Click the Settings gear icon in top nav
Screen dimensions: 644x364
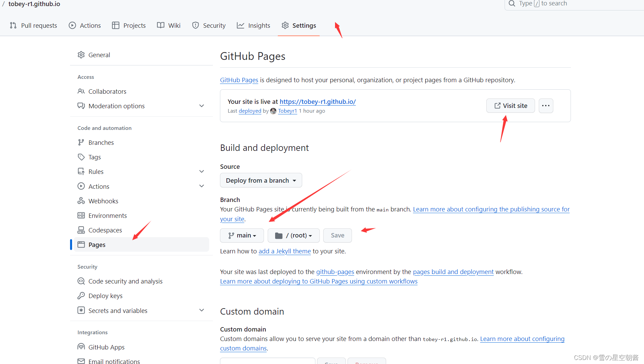coord(285,25)
